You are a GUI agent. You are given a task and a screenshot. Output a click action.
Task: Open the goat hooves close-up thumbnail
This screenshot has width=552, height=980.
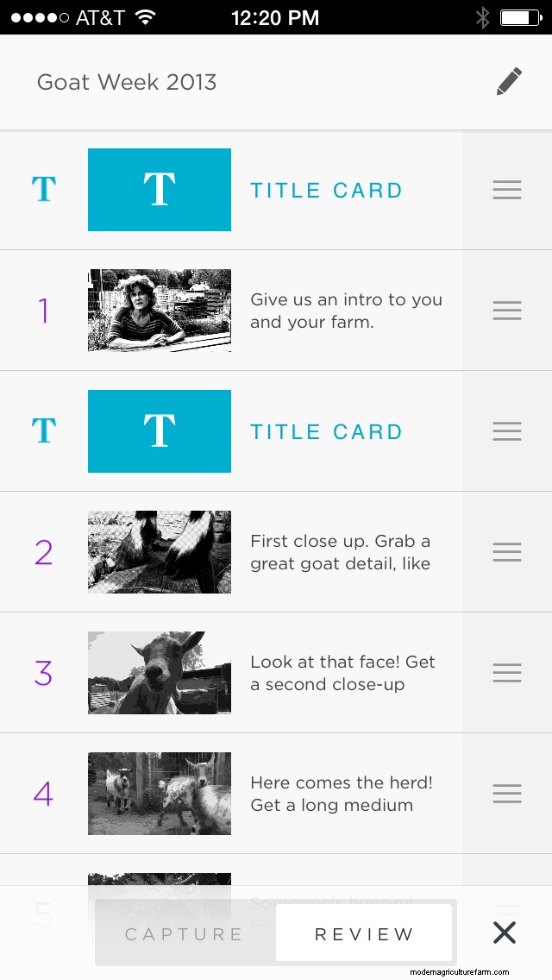160,552
